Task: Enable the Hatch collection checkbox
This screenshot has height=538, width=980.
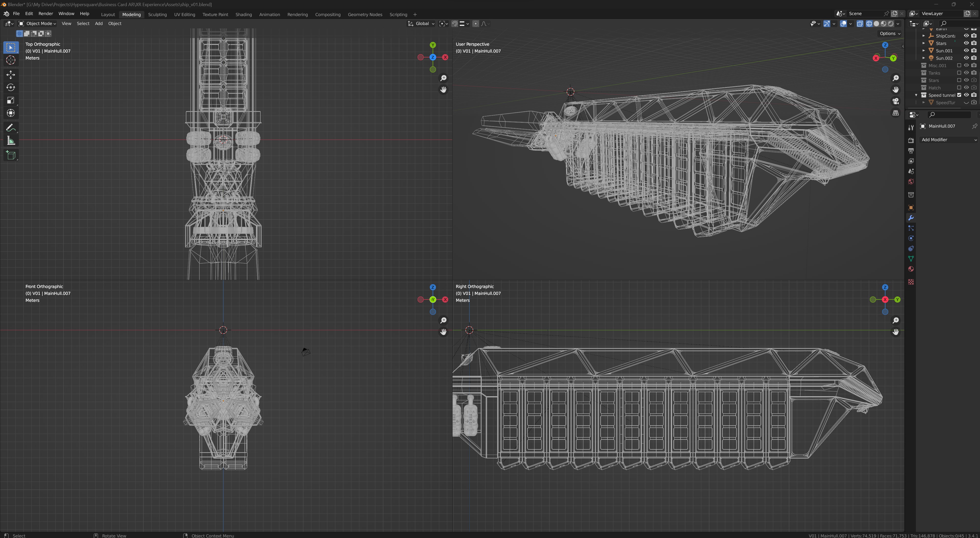Action: 959,87
